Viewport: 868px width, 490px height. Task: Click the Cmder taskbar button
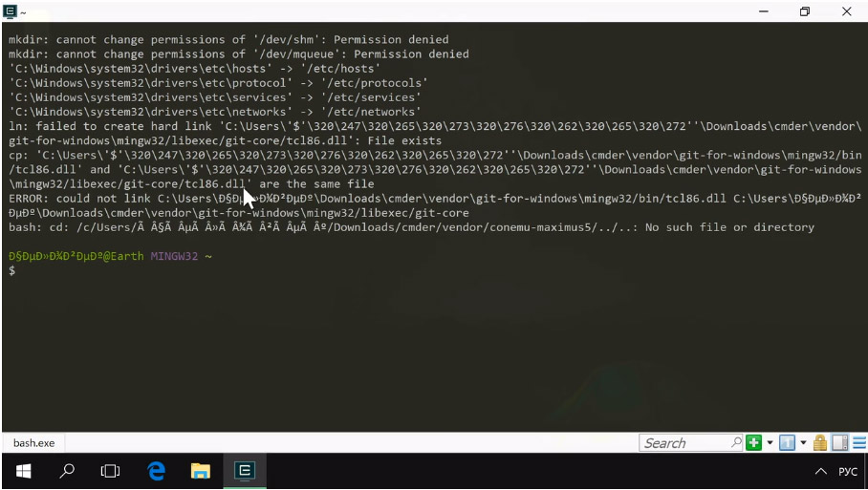click(245, 471)
